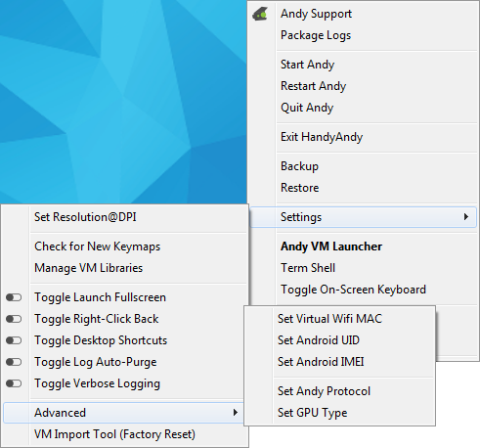Image resolution: width=480 pixels, height=448 pixels.
Task: Switch the Toggle Launch Fullscreen slider
Action: click(14, 297)
